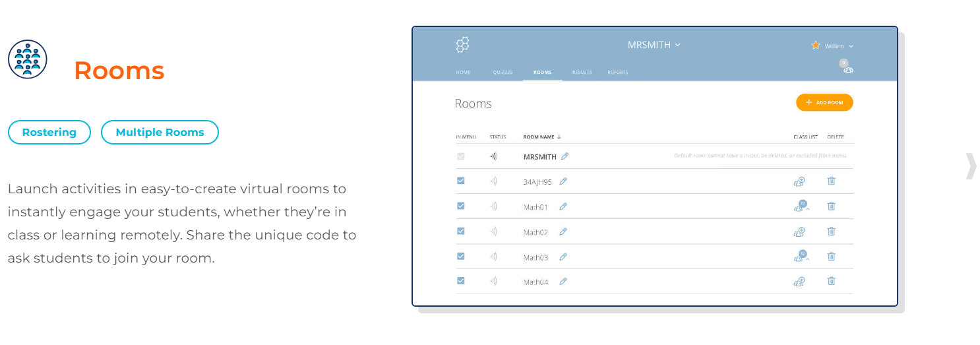Delete the Math01 room
The width and height of the screenshot is (980, 345).
pos(832,206)
